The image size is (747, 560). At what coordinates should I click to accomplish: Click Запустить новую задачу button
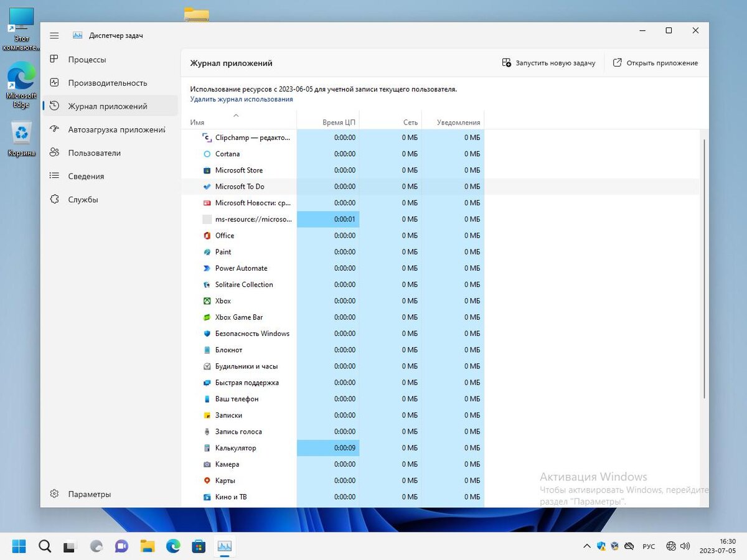(549, 63)
